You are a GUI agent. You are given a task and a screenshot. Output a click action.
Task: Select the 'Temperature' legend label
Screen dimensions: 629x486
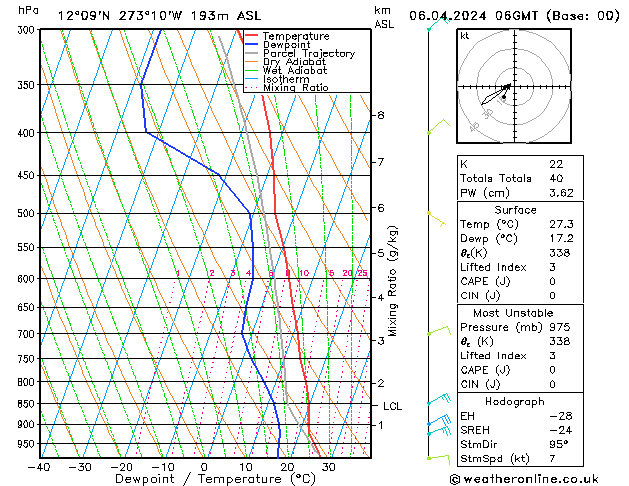(296, 36)
